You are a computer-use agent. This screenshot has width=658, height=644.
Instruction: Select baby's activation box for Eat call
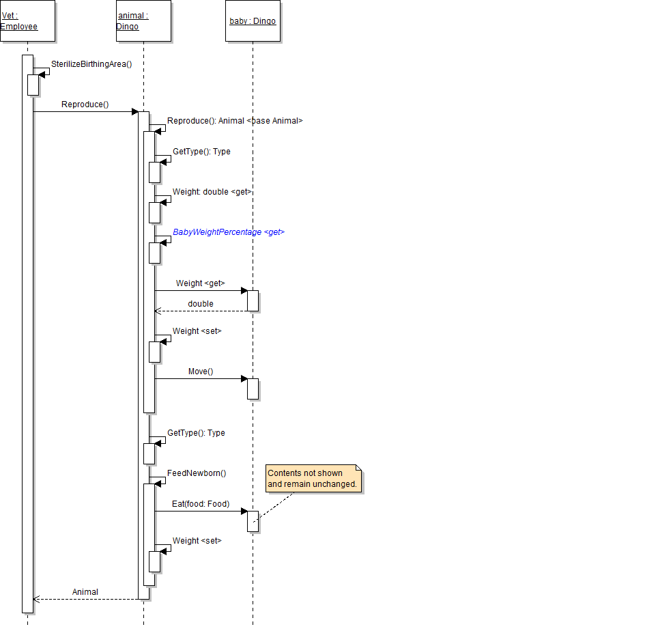tap(253, 520)
